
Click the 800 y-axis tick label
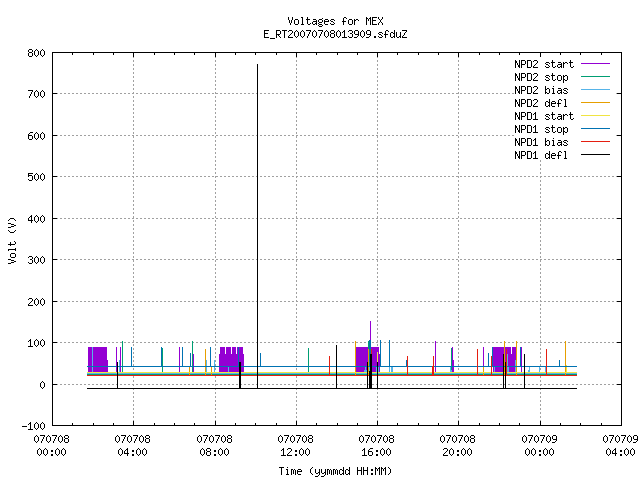pos(36,53)
